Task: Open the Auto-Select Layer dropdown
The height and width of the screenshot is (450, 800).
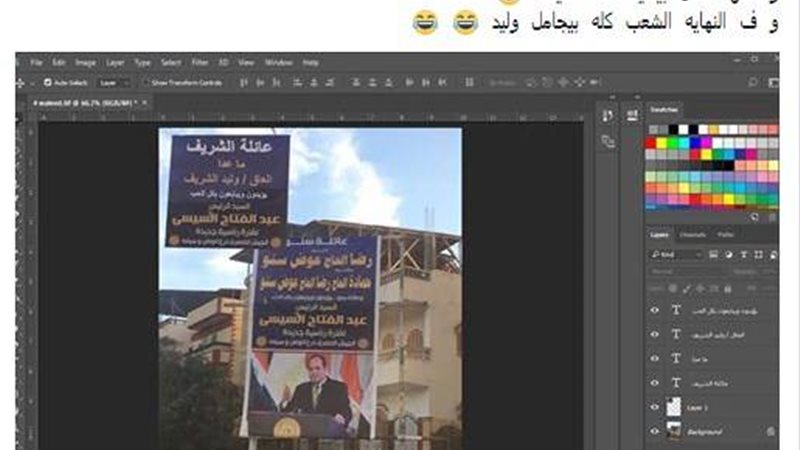Action: [x=115, y=83]
